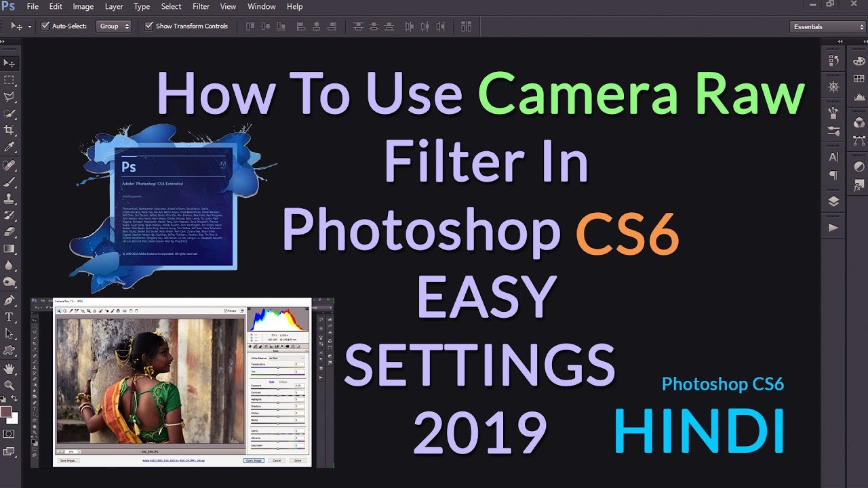Select the Brush tool
Viewport: 868px width, 488px height.
[9, 182]
